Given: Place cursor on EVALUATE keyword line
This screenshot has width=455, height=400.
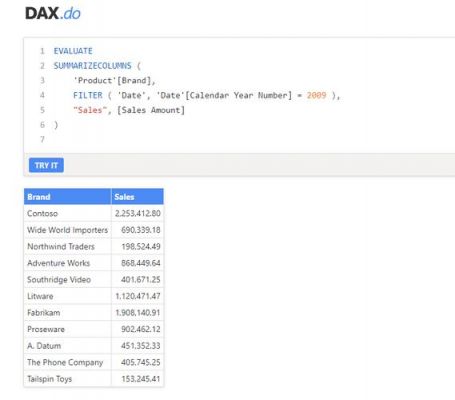Looking at the screenshot, I should coord(73,51).
